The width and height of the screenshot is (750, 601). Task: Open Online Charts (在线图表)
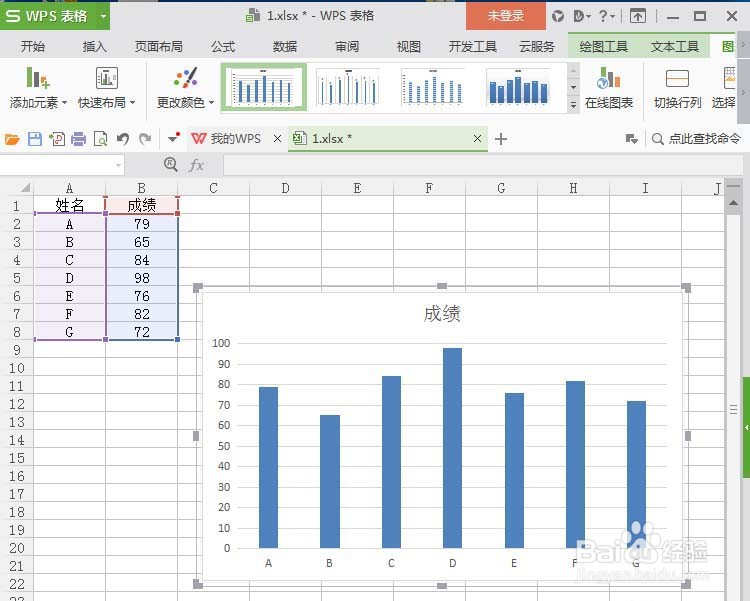pos(608,88)
